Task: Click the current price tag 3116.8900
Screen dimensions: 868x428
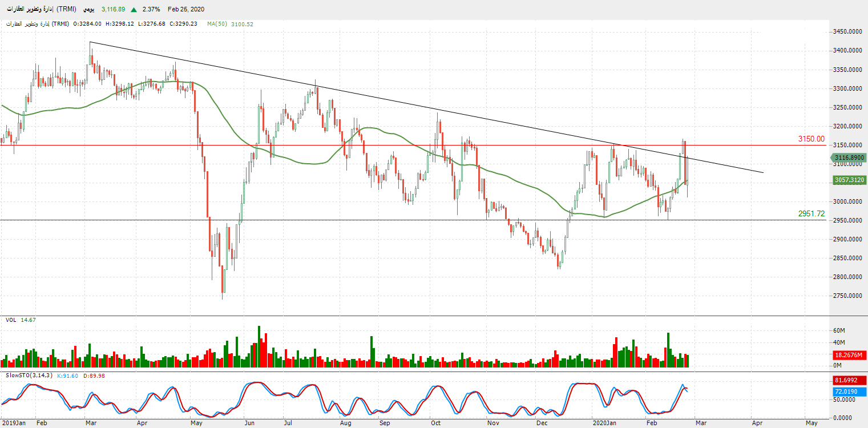Action: coord(849,157)
